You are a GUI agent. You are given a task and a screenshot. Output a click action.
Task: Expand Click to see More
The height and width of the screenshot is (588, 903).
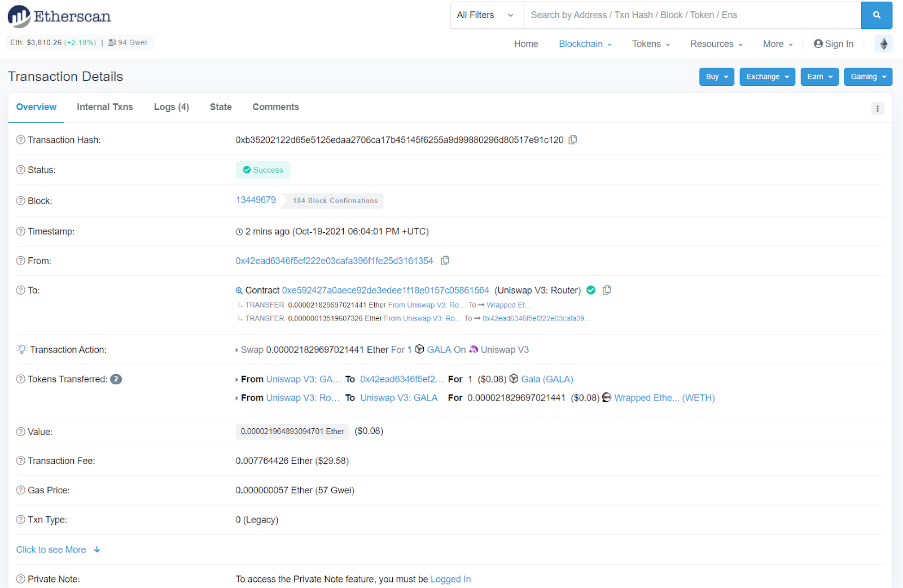pyautogui.click(x=58, y=550)
